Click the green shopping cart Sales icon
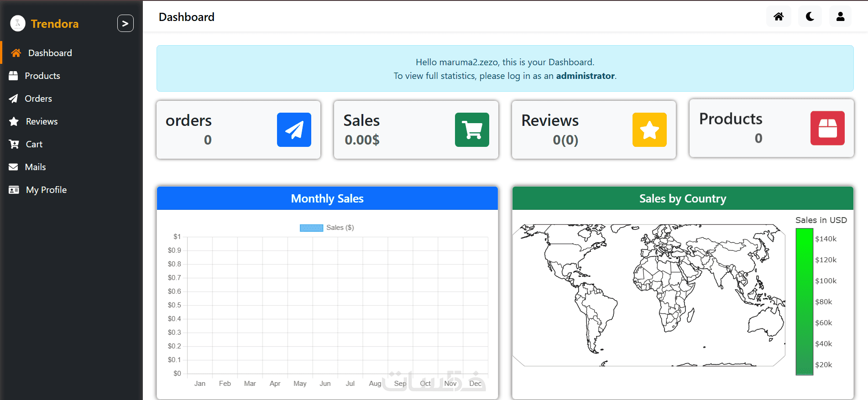This screenshot has height=400, width=868. tap(472, 130)
